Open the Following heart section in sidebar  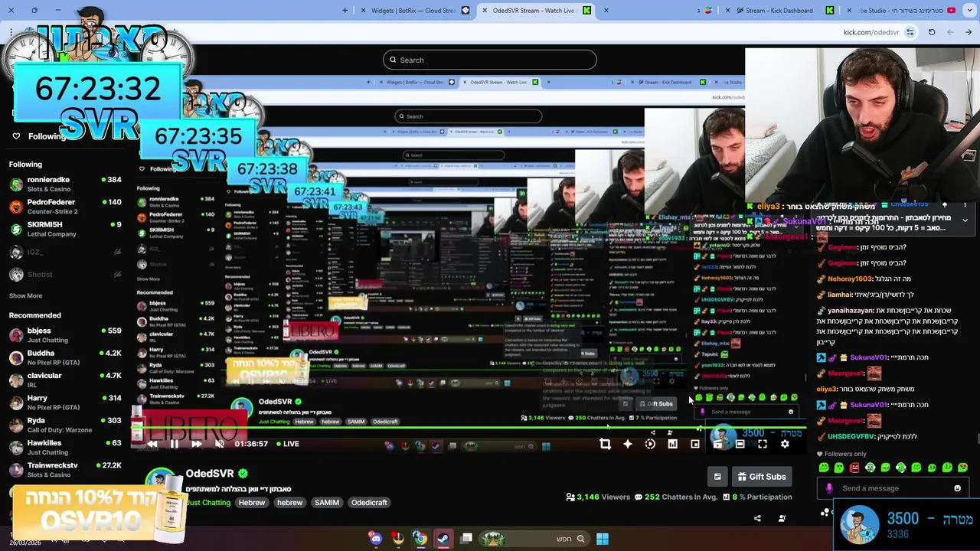coord(40,136)
